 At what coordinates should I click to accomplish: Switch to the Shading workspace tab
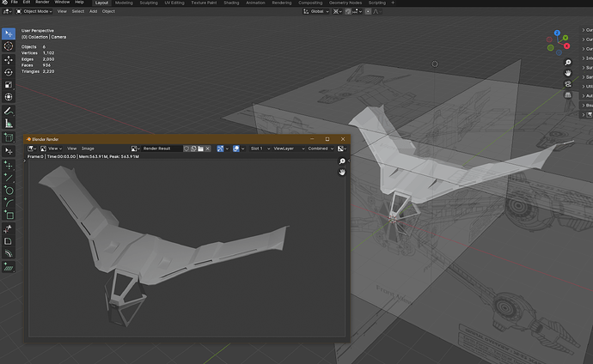pos(231,3)
